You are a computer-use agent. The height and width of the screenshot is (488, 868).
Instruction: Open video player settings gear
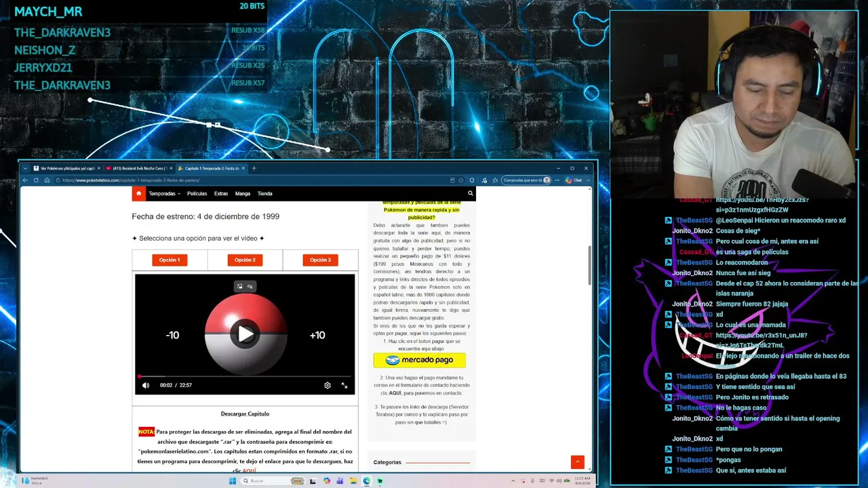click(328, 385)
